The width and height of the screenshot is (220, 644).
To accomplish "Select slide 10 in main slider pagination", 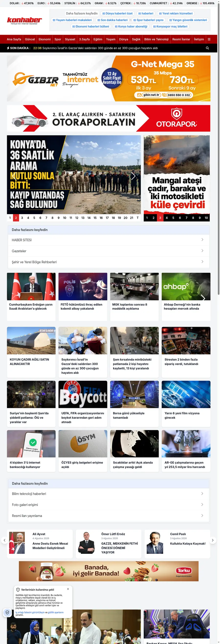I will (65, 218).
